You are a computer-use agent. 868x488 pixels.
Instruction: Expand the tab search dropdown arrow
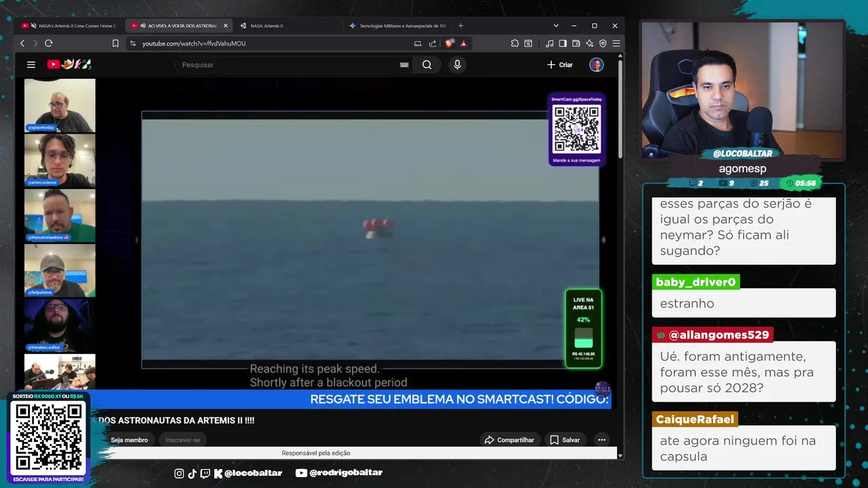click(556, 26)
